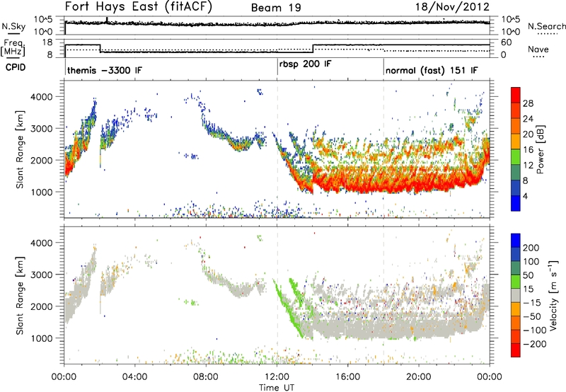
Task: Click the 'CPID' row label
Action: coord(16,67)
